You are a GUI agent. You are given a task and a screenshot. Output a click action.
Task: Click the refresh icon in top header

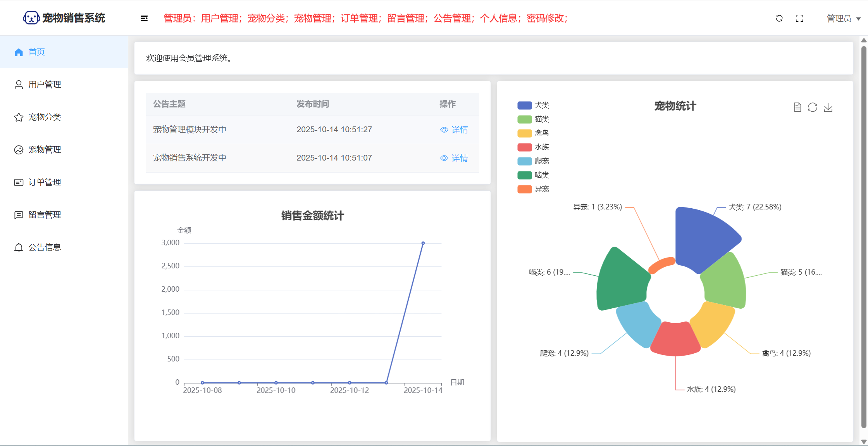tap(779, 18)
